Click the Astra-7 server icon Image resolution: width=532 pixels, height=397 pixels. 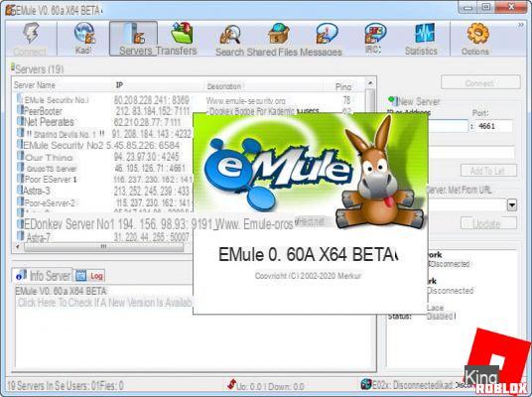[x=20, y=236]
